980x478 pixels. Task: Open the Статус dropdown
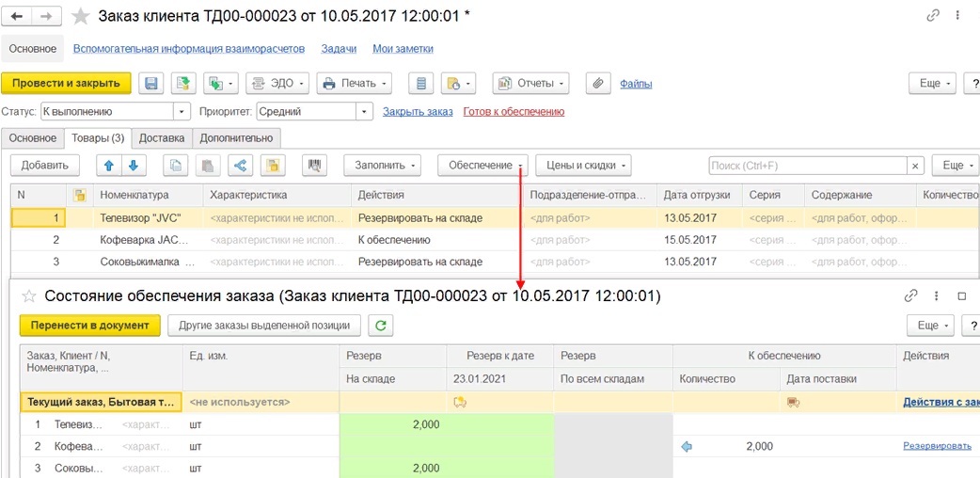point(182,112)
